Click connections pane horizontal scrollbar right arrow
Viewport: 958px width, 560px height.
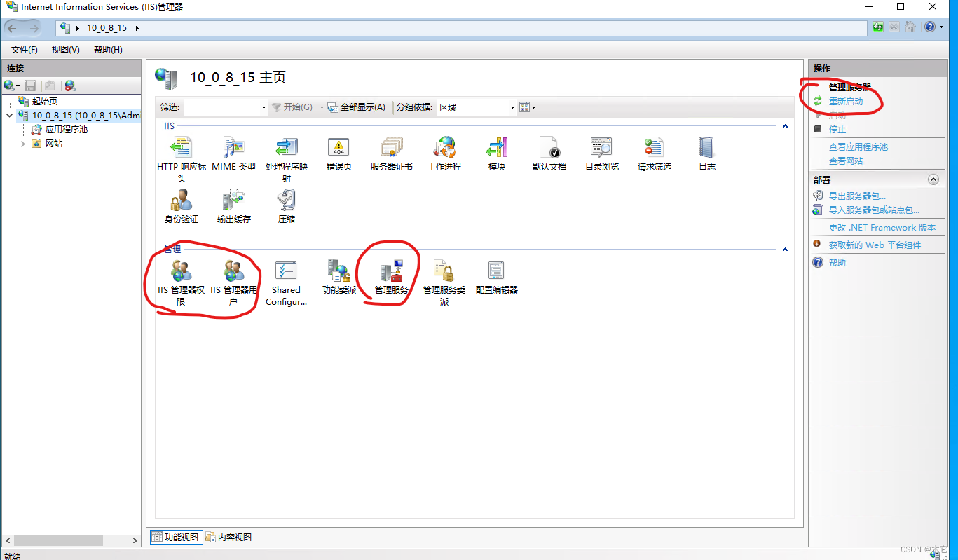(136, 541)
